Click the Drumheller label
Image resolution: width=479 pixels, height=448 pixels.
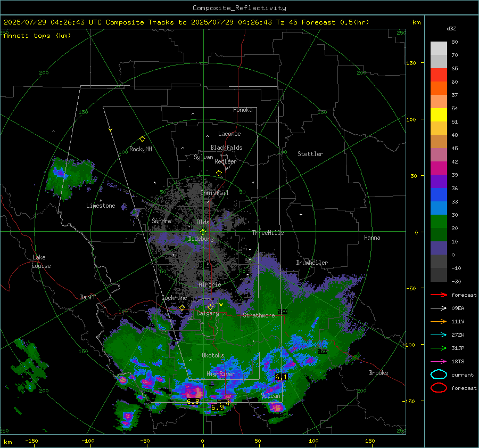[312, 263]
